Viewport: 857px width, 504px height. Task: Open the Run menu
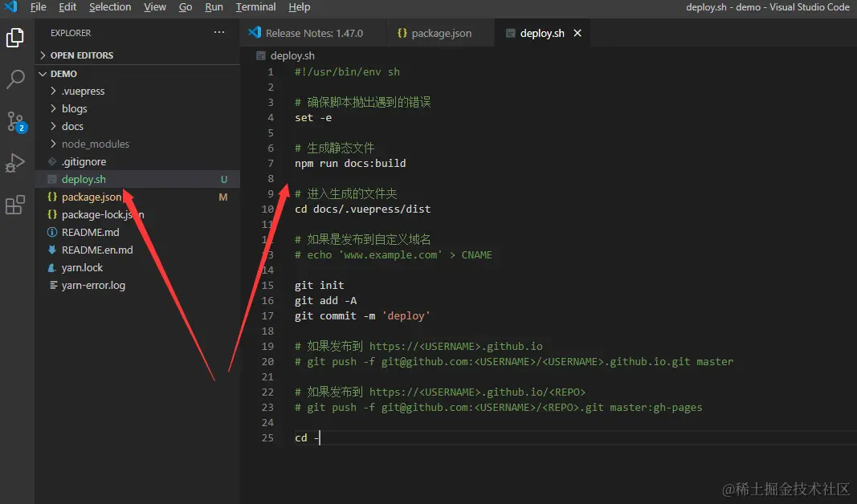tap(214, 7)
